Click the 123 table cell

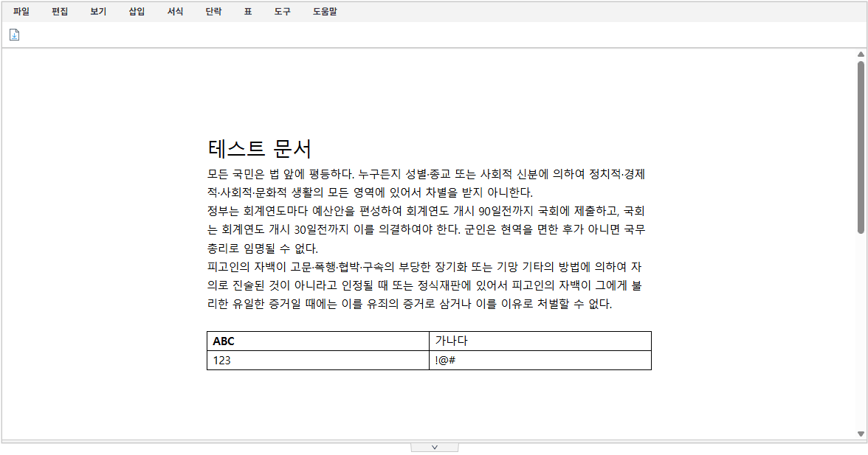[x=317, y=361]
